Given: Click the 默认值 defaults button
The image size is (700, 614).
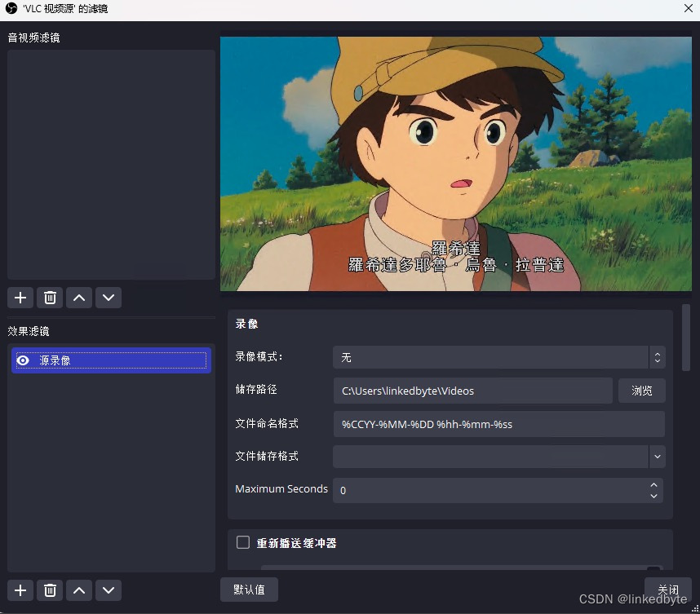Looking at the screenshot, I should pos(249,590).
